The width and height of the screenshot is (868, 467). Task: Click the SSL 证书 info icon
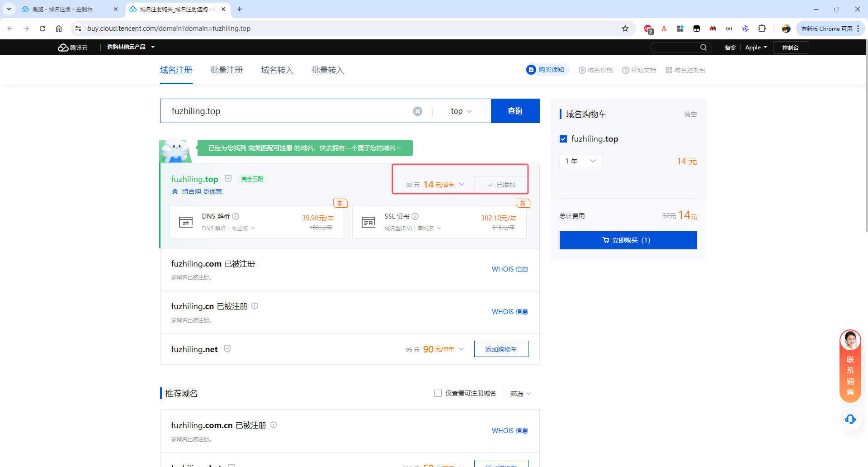coord(415,216)
